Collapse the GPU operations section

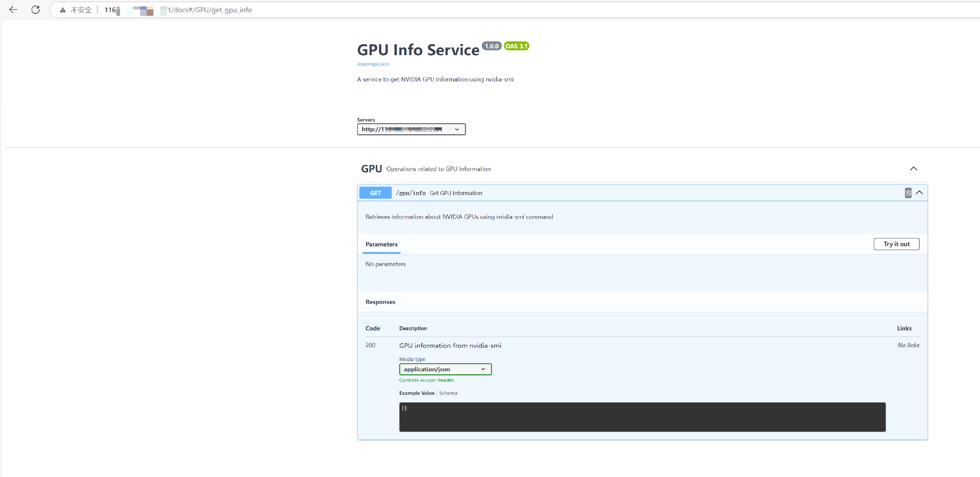(x=913, y=169)
